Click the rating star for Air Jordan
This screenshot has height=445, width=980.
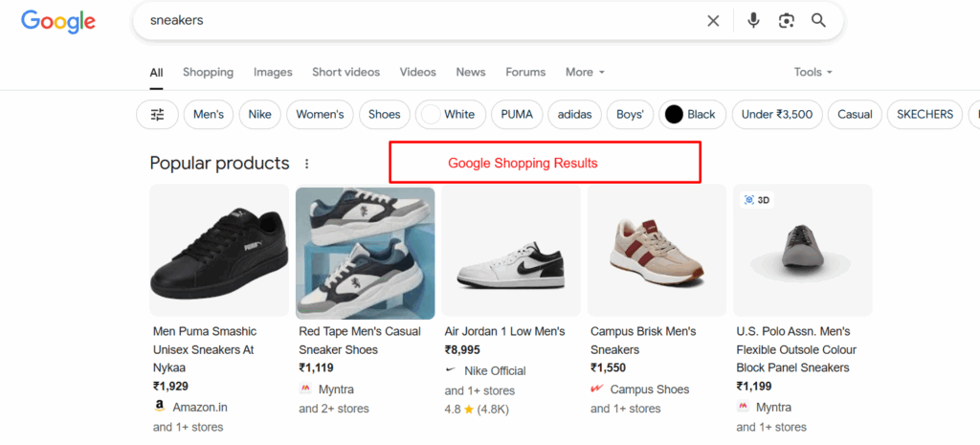point(469,410)
